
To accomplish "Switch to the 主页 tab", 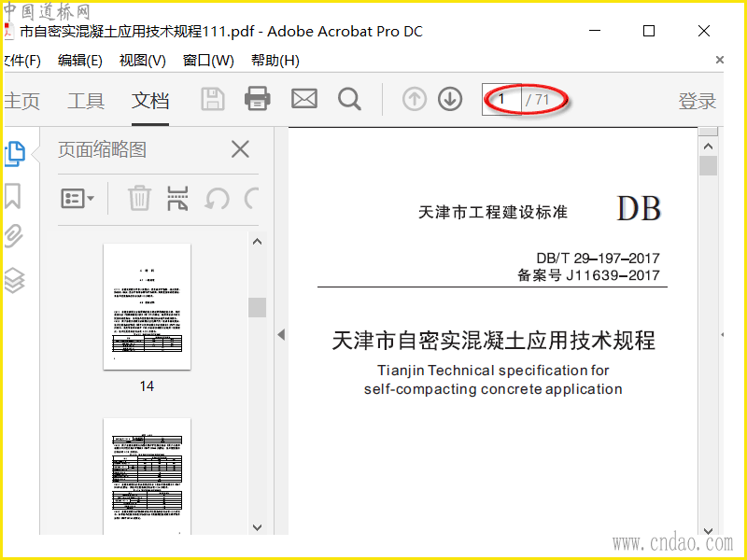I will point(21,101).
